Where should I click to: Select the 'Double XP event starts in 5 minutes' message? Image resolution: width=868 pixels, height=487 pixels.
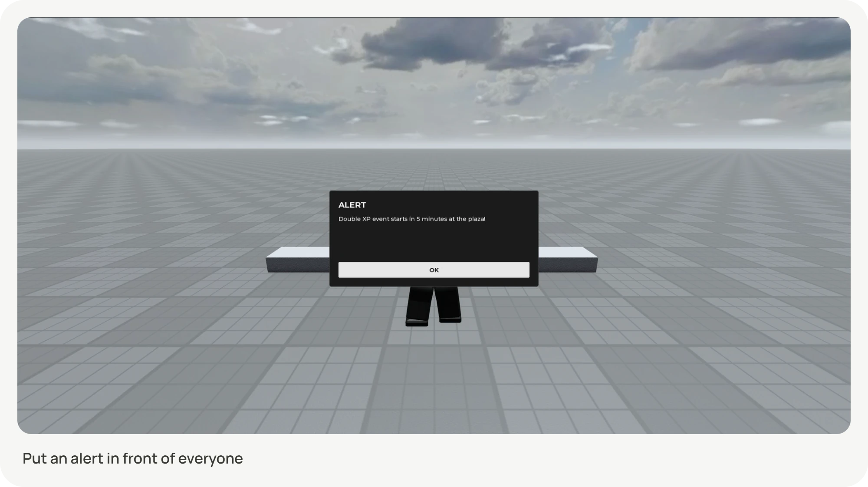(412, 219)
